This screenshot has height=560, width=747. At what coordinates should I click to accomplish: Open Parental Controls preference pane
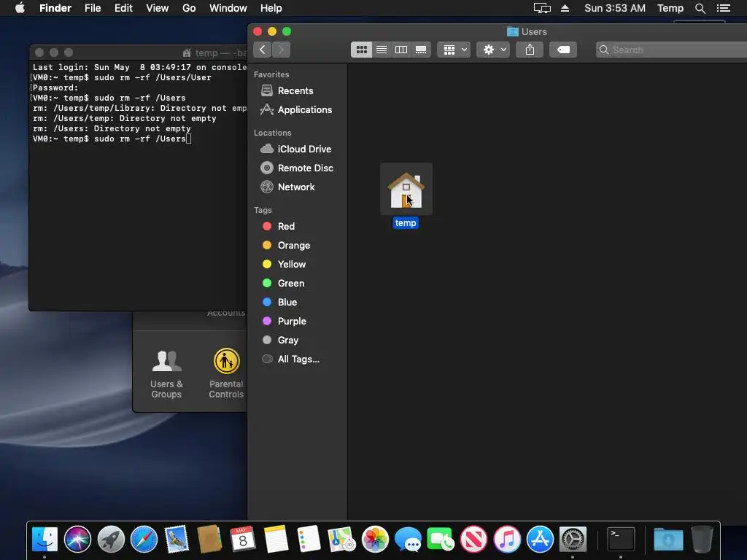coord(226,373)
